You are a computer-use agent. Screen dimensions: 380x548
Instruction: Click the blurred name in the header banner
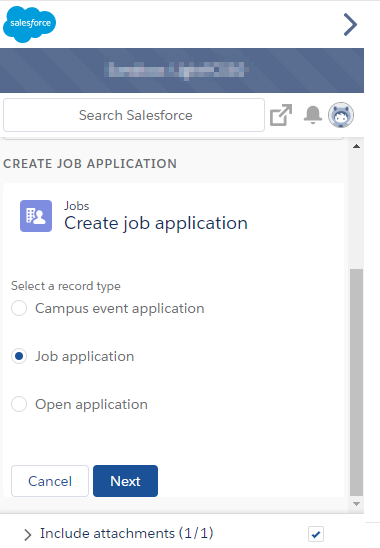[177, 70]
